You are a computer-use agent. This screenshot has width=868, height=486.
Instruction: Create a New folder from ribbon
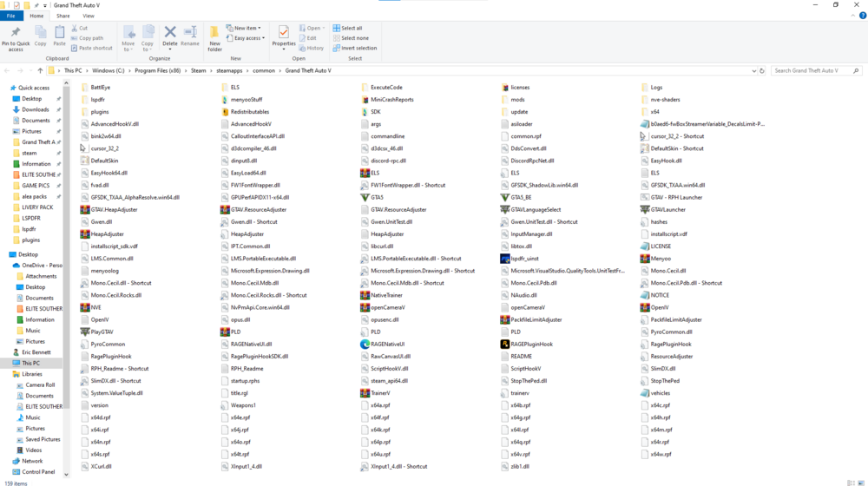coord(214,38)
